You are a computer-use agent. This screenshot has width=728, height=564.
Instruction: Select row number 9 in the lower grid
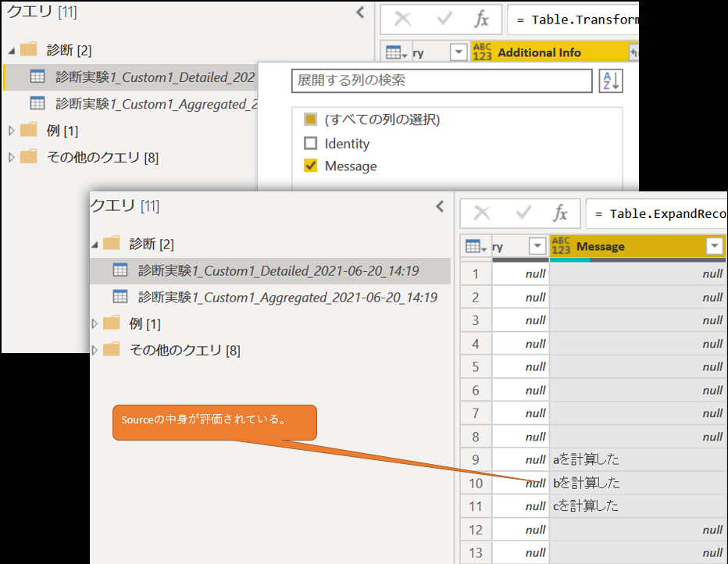(476, 459)
